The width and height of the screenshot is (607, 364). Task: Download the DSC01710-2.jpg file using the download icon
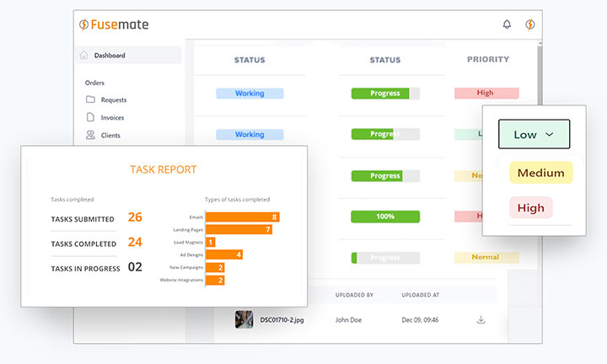[481, 319]
